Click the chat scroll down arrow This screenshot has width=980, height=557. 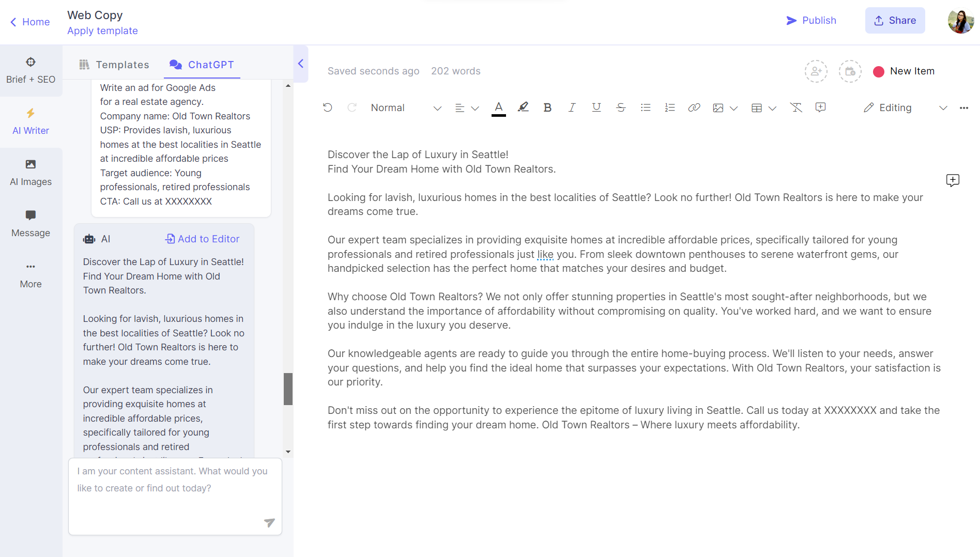[288, 452]
